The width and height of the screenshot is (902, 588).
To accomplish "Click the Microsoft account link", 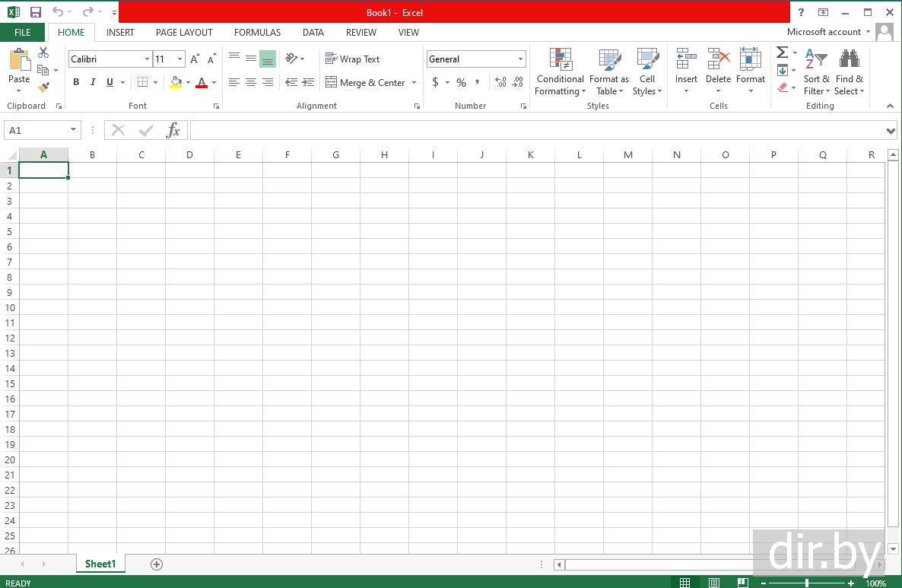I will [x=824, y=32].
